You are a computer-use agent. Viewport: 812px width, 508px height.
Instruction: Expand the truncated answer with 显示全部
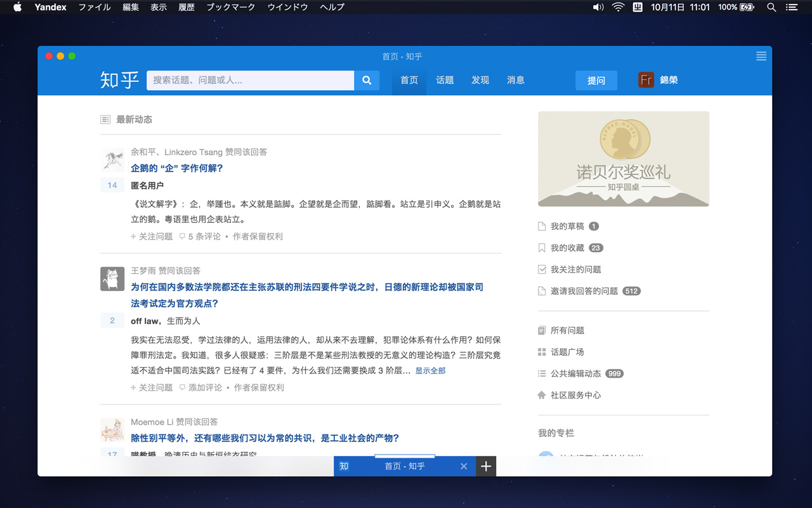coord(431,370)
